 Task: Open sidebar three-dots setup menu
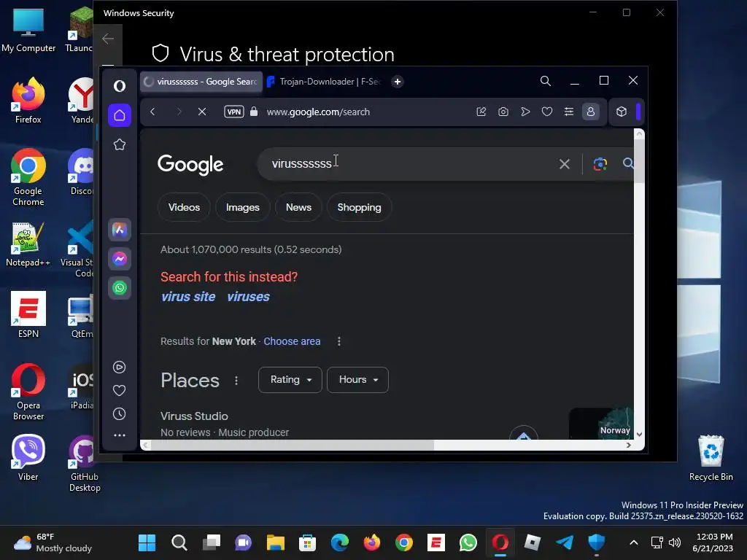[120, 435]
